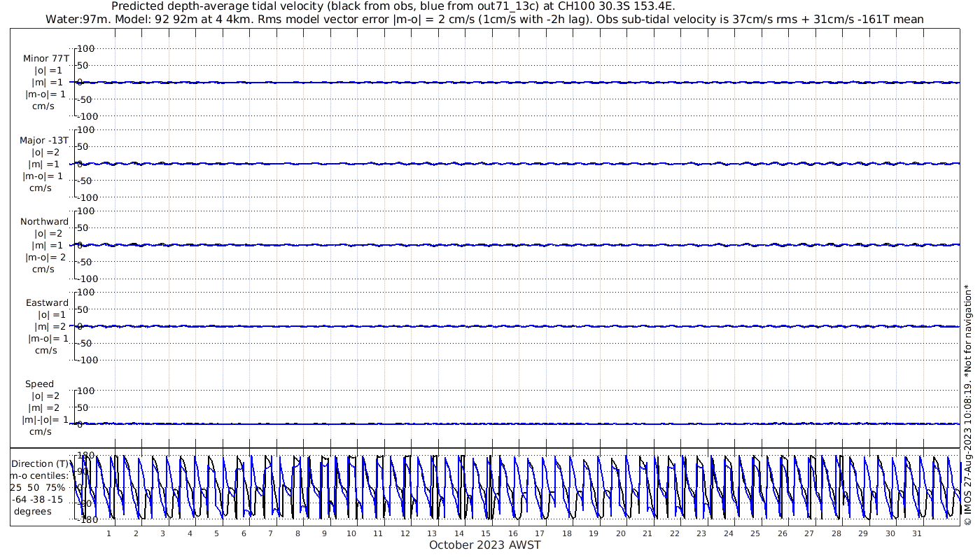Click the 'Water:97m' subtitle line
The height and width of the screenshot is (560, 980).
pos(484,19)
